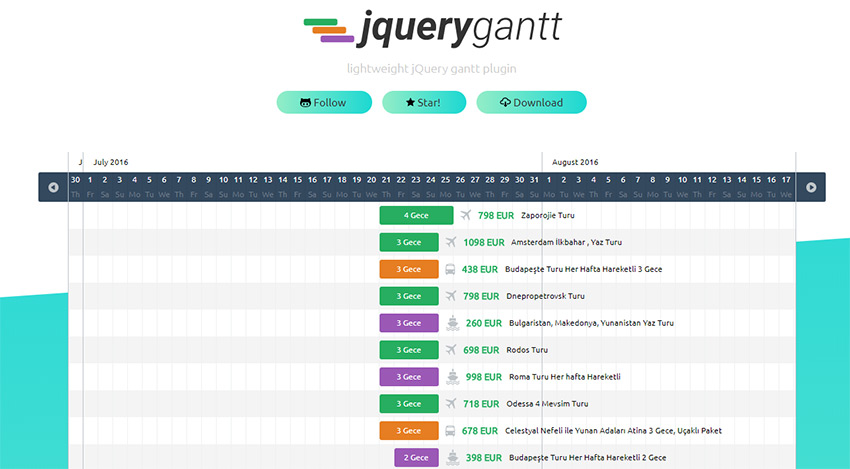Click the jquerygantt logo
The width and height of the screenshot is (850, 469).
432,28
